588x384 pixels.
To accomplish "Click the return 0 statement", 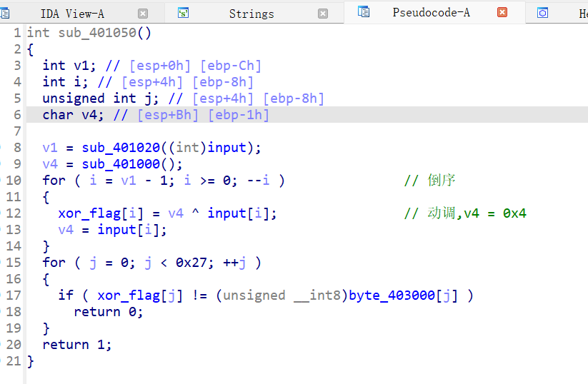I will coord(108,312).
